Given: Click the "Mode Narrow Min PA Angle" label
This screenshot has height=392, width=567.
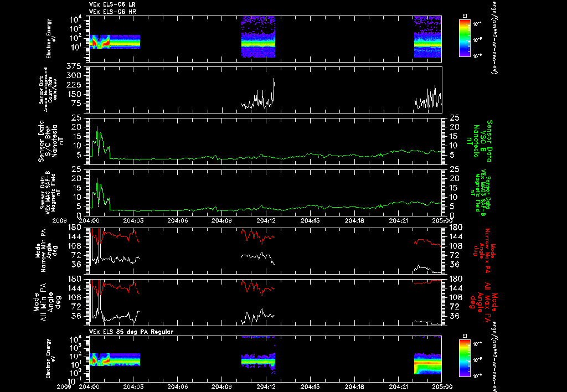Looking at the screenshot, I should tap(46, 251).
